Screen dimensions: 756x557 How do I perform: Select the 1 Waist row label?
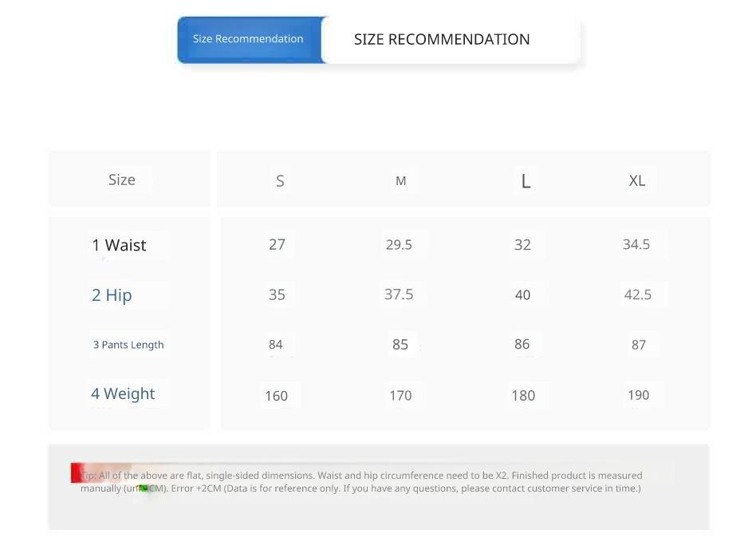120,245
